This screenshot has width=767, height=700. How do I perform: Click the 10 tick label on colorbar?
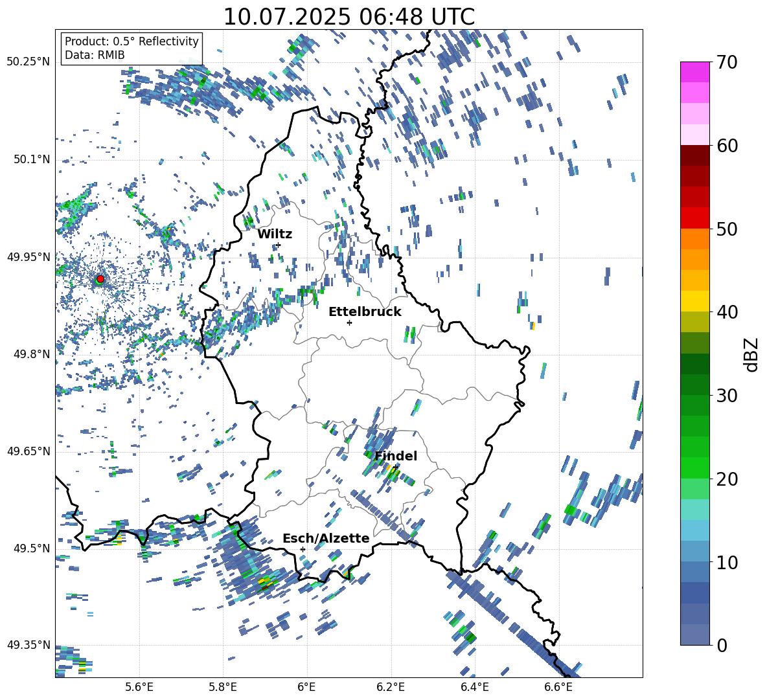(726, 561)
